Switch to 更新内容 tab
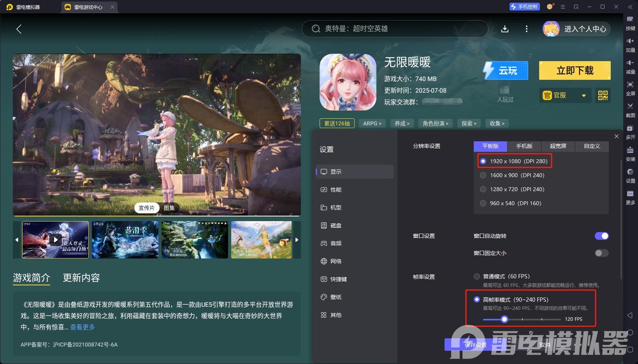 (81, 278)
